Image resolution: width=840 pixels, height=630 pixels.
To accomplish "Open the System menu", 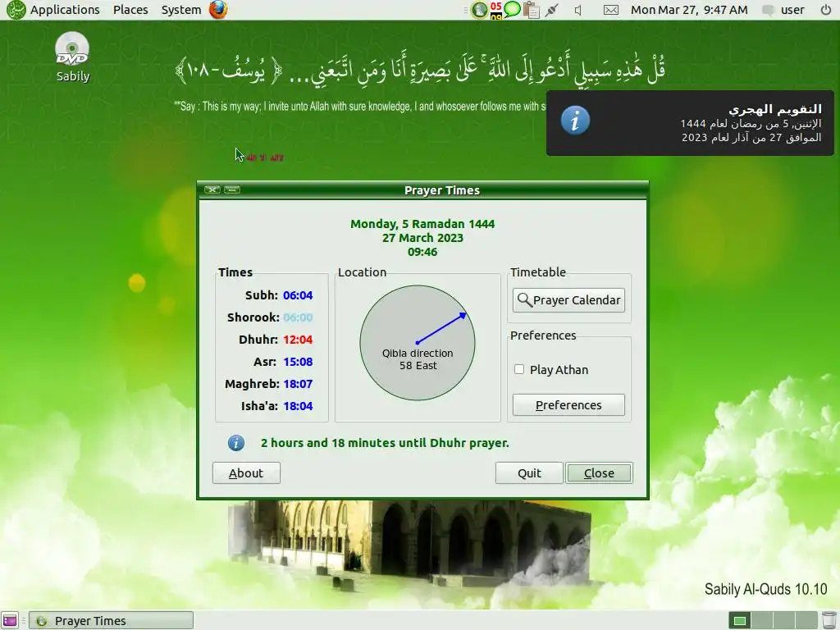I will [181, 10].
